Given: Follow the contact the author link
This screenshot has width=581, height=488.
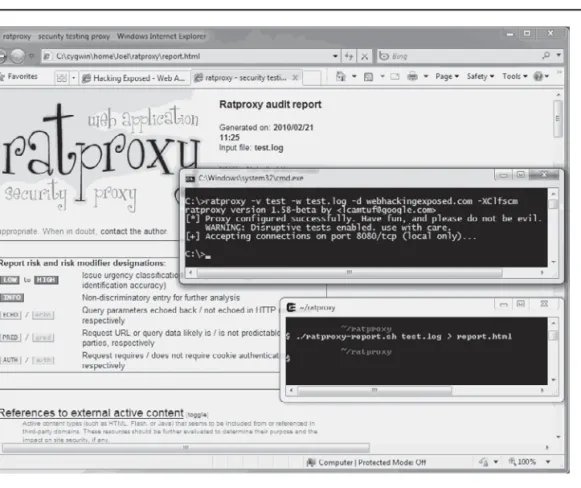Looking at the screenshot, I should click(x=133, y=231).
